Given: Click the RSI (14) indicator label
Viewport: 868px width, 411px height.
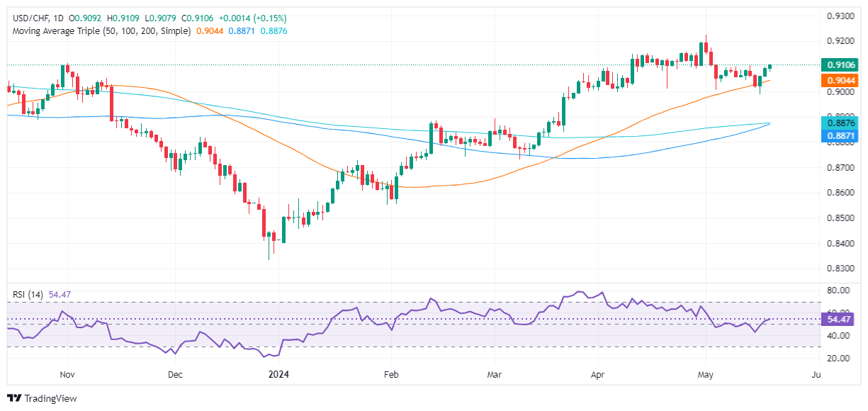Looking at the screenshot, I should 26,293.
